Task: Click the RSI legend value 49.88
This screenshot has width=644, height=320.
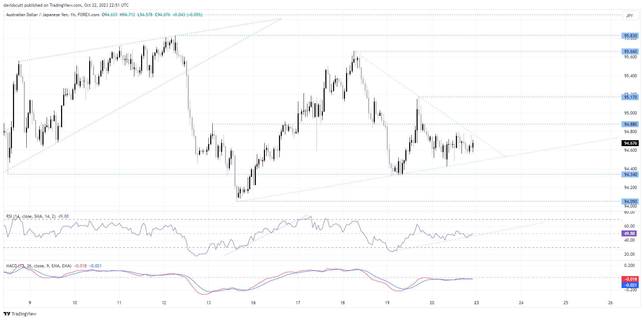Action: (64, 216)
